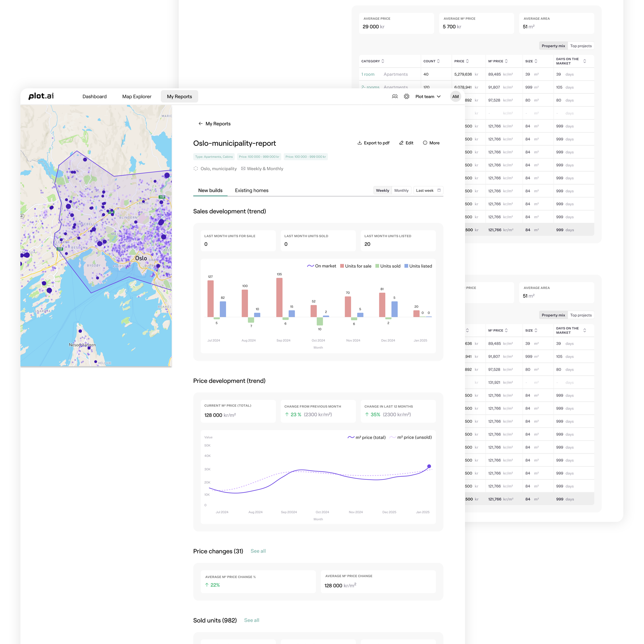Image resolution: width=644 pixels, height=644 pixels.
Task: Click the More info circle icon
Action: click(425, 143)
